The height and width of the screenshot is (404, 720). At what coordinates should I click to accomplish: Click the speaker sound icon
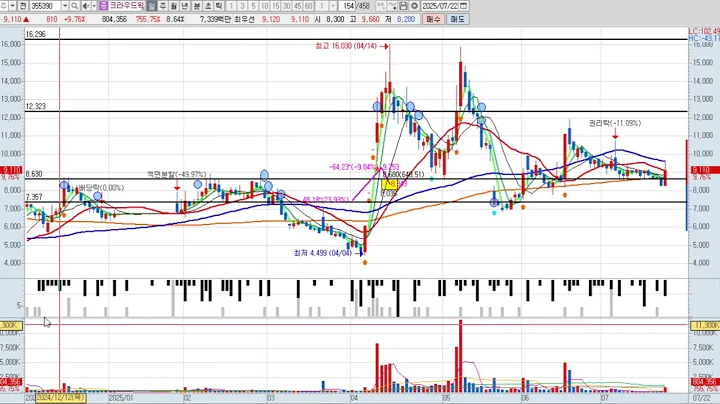86,6
